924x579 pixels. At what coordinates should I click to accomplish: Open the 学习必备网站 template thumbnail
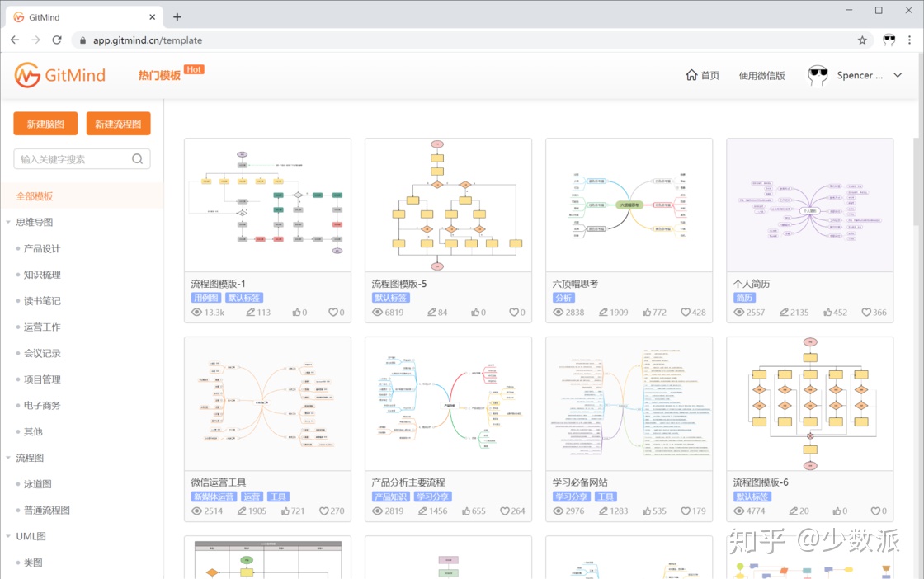click(x=629, y=404)
